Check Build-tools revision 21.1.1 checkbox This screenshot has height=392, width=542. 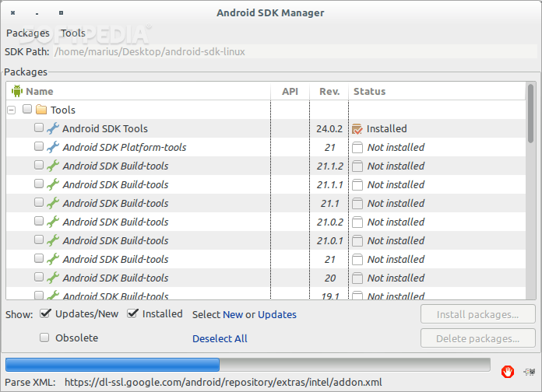39,184
